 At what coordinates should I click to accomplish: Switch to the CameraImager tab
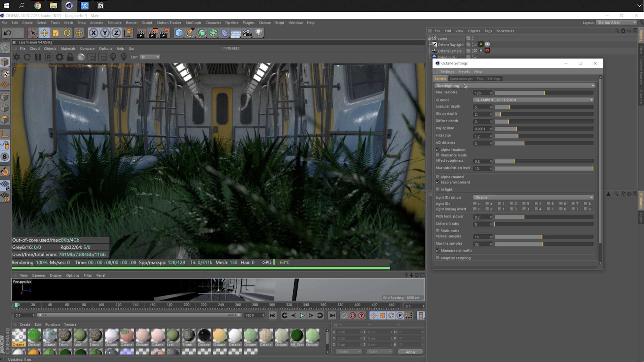[x=461, y=78]
